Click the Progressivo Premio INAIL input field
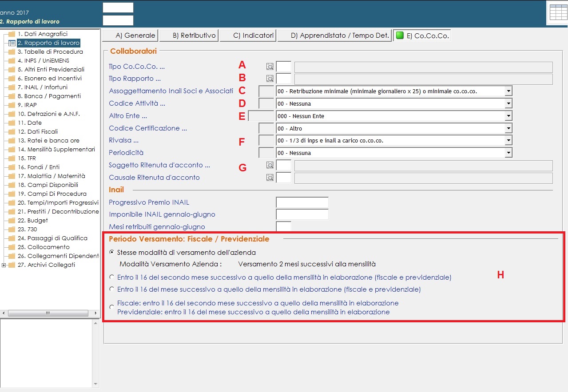Screen dimensions: 568x392 (x=302, y=202)
